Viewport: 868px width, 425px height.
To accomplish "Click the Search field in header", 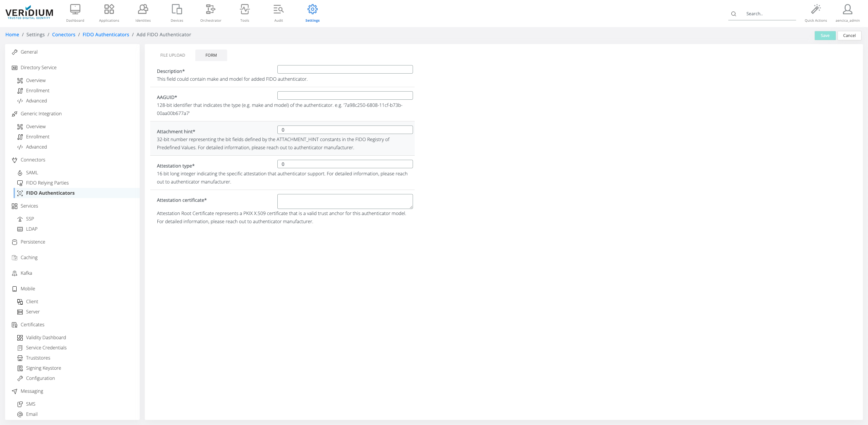I will (x=770, y=14).
